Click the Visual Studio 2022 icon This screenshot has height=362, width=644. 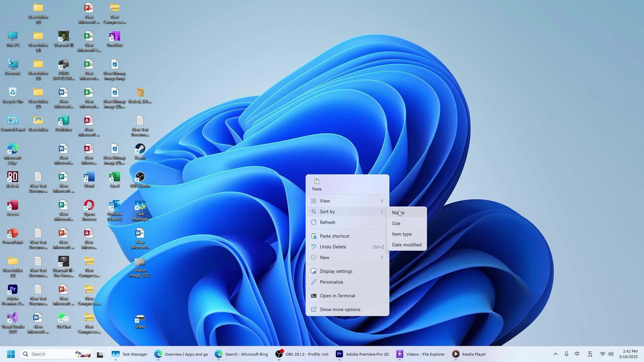pyautogui.click(x=12, y=318)
